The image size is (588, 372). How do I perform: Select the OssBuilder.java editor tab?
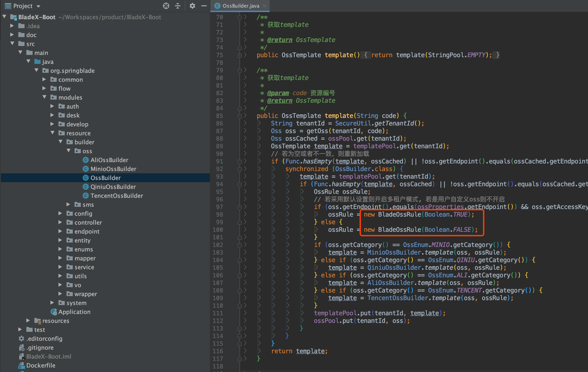tap(240, 6)
